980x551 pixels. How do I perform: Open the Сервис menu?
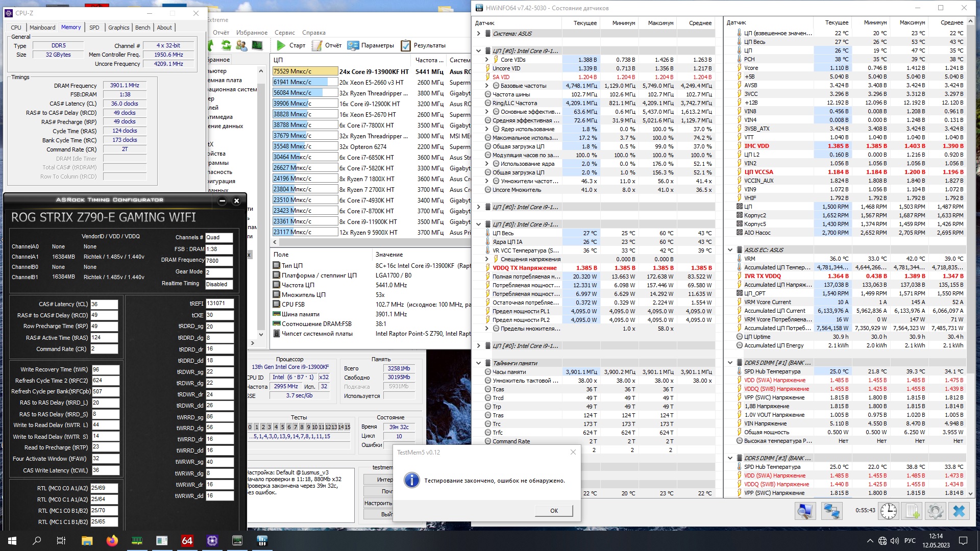coord(284,33)
